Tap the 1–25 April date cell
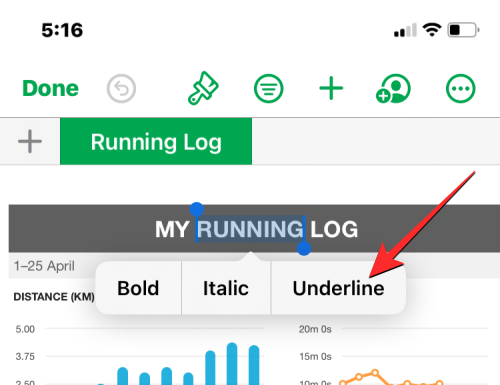The image size is (500, 385). (x=44, y=266)
